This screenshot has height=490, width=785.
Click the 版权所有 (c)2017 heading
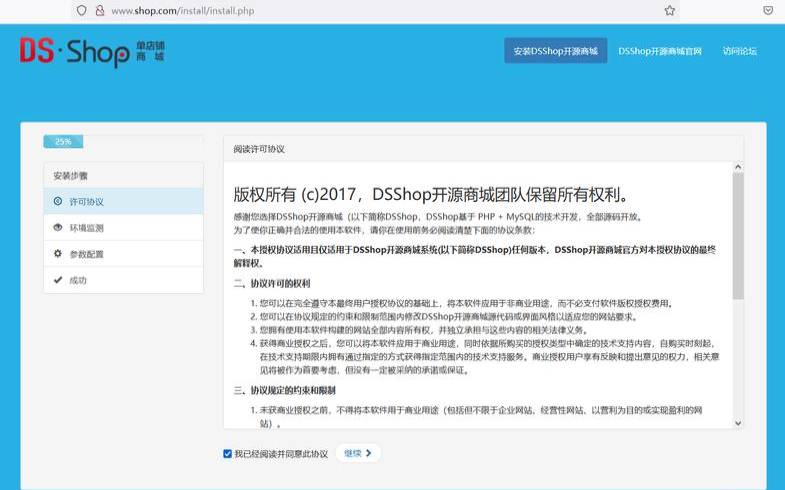(432, 194)
